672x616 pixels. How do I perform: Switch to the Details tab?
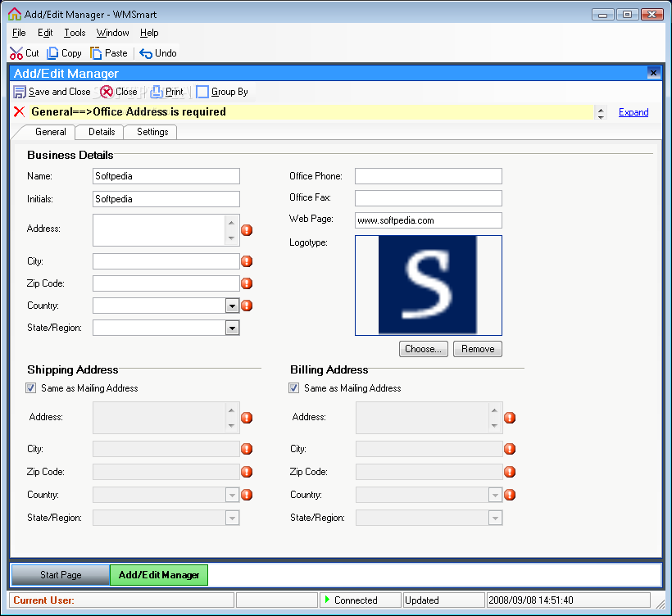pyautogui.click(x=102, y=132)
